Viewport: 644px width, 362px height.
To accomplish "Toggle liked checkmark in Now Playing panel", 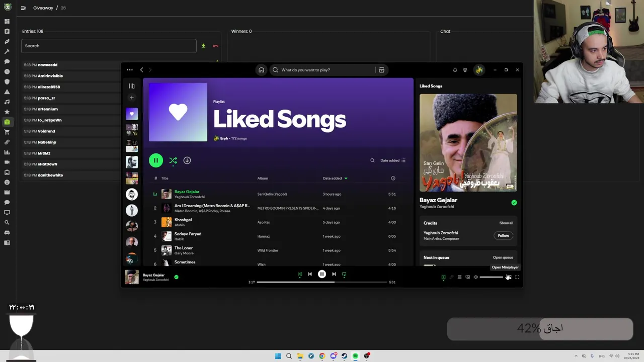I will pos(514,203).
